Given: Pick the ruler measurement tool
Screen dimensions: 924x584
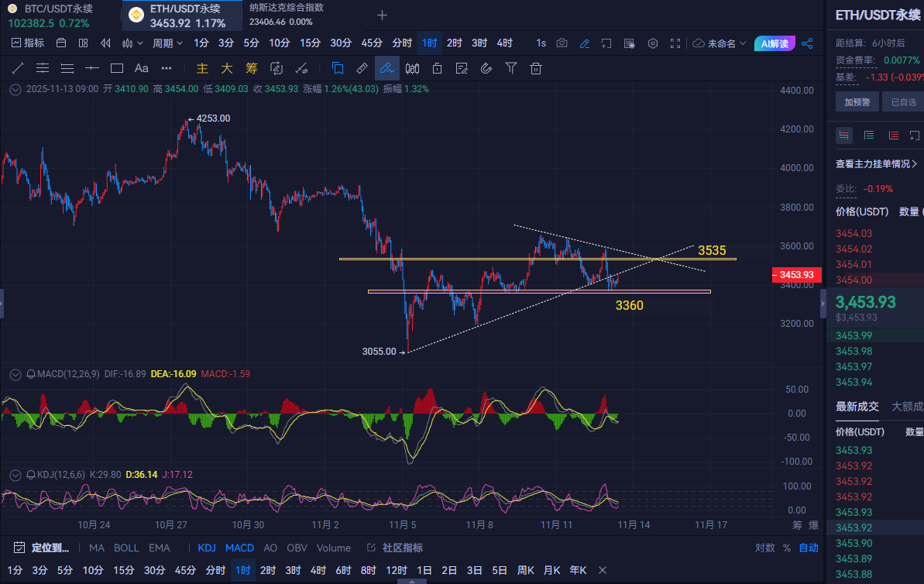Looking at the screenshot, I should (362, 68).
